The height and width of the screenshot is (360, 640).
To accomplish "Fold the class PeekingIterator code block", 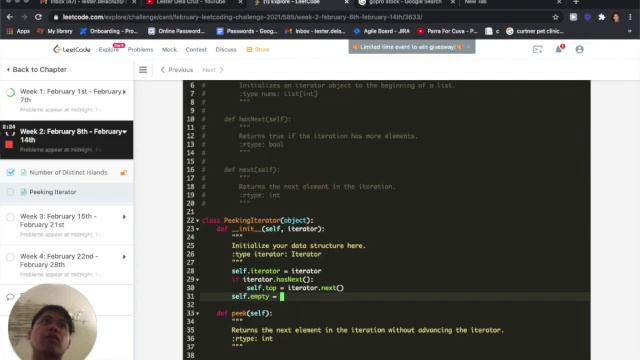I will (x=198, y=221).
